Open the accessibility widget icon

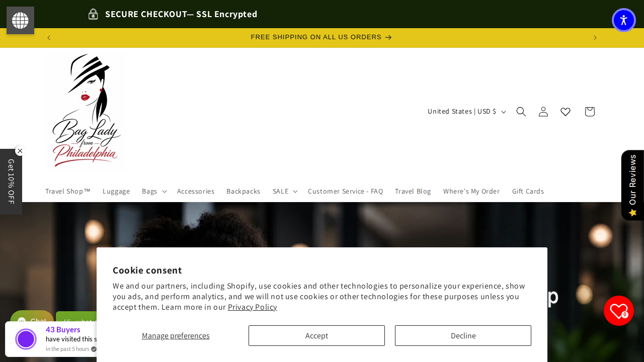624,20
